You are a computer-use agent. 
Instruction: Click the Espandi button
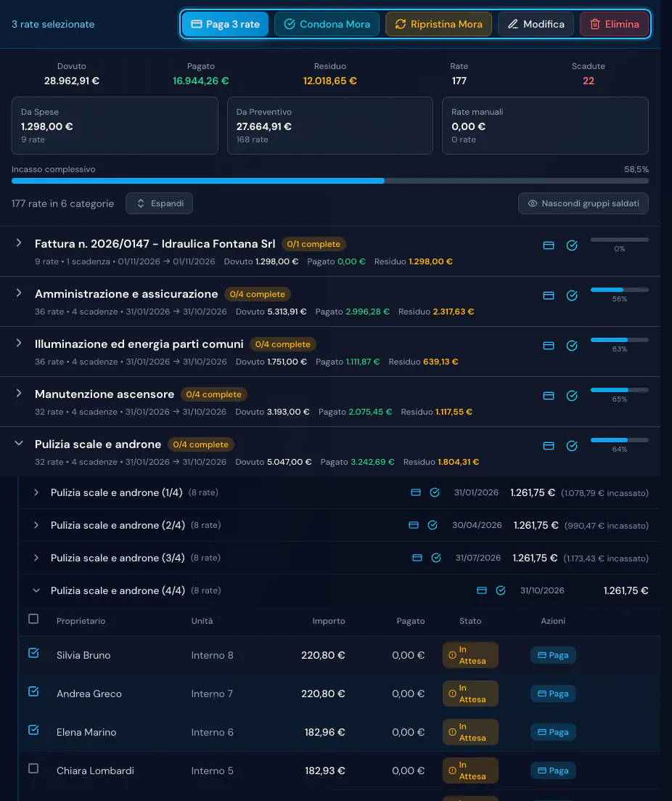tap(160, 203)
